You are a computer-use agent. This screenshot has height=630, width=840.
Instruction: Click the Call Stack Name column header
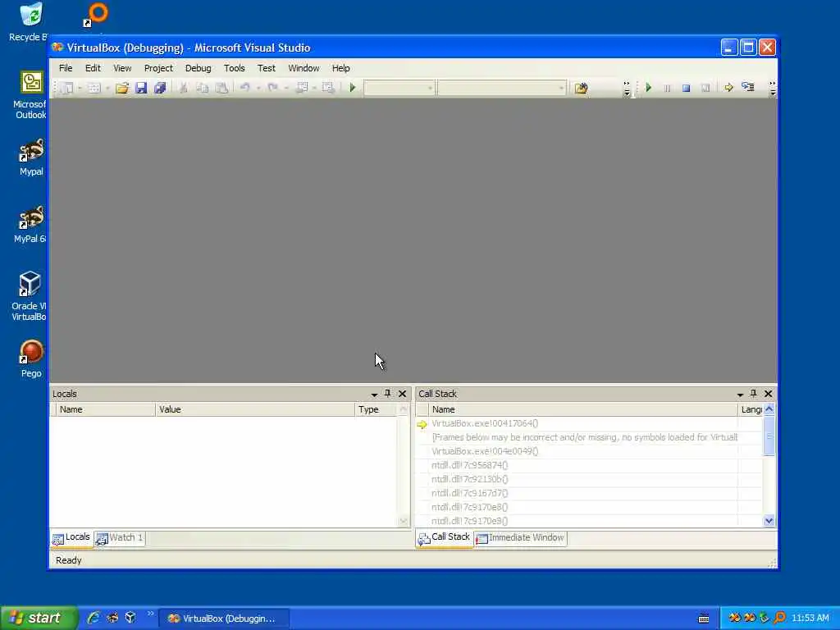tap(583, 409)
